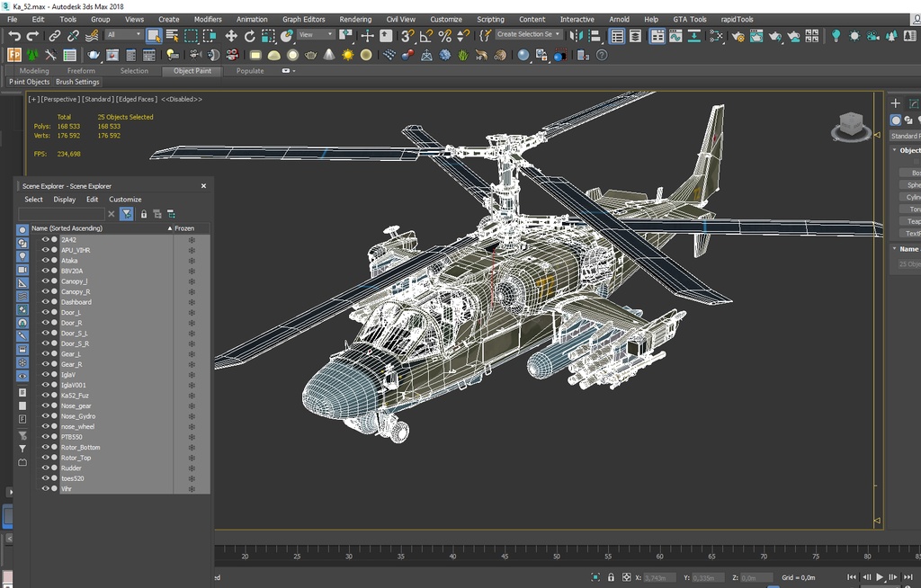Toggle frozen state for Canopy_R
The width and height of the screenshot is (921, 588).
click(191, 292)
